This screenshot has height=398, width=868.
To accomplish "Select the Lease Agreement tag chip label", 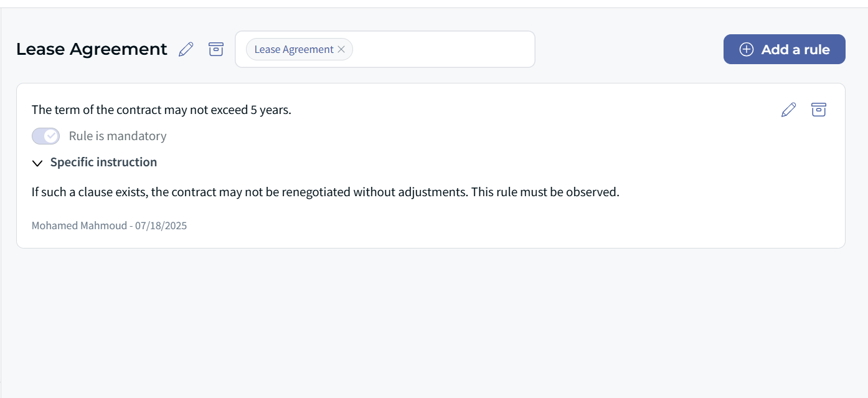I will [294, 49].
